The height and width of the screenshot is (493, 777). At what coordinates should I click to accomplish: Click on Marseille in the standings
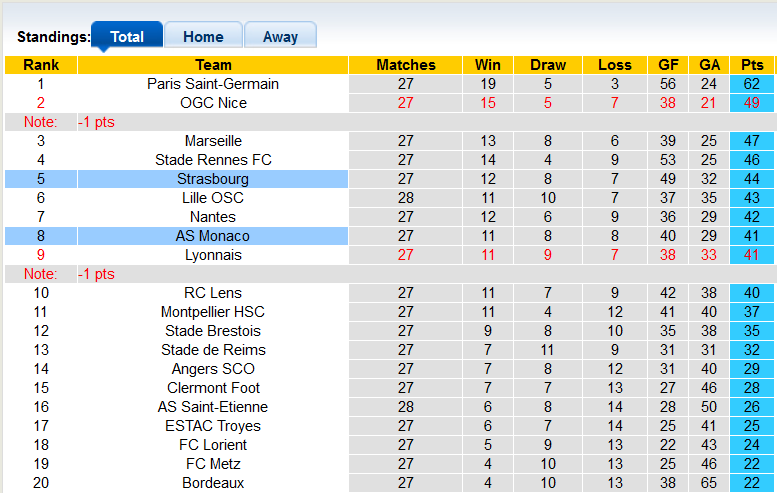point(213,141)
